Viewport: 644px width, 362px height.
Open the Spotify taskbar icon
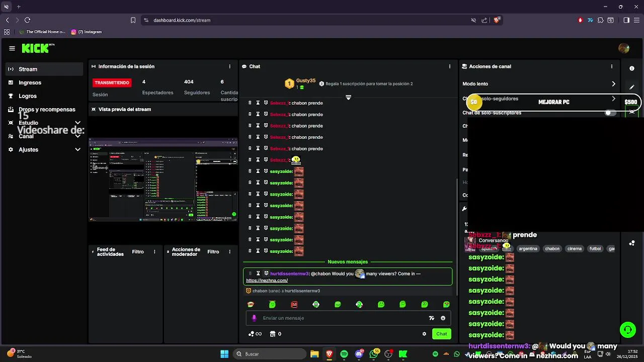click(344, 354)
